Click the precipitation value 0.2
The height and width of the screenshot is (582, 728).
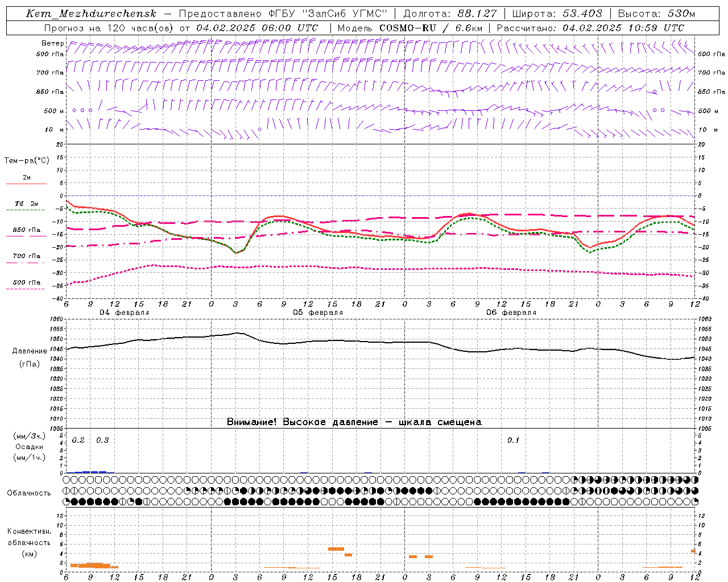[x=78, y=440]
